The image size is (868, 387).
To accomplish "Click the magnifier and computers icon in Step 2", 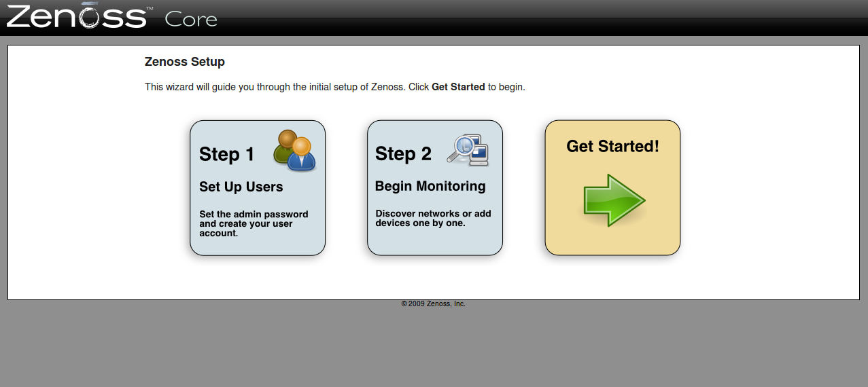I will coord(468,150).
